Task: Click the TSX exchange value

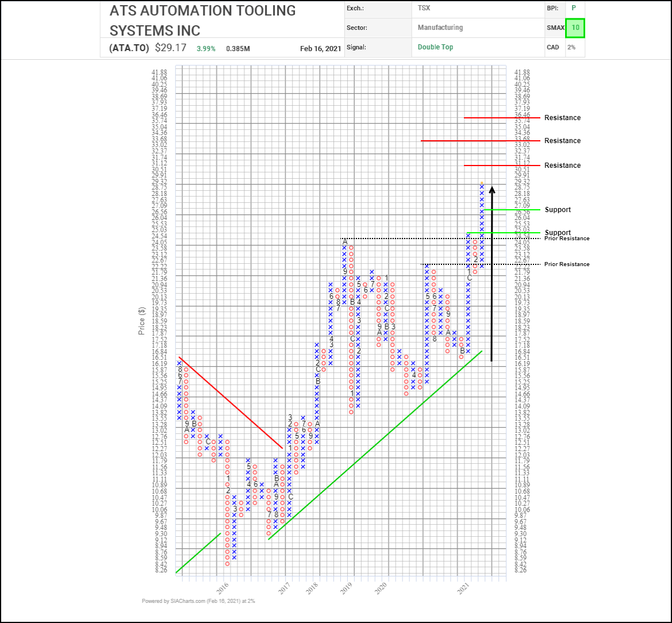Action: (423, 9)
